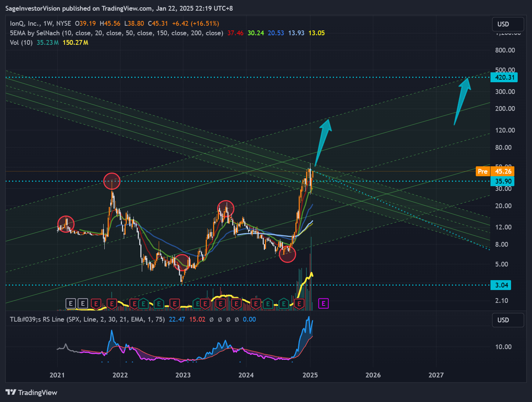The height and width of the screenshot is (402, 532).
Task: Click the +6.42 (+16.51%) change value
Action: tap(195, 23)
